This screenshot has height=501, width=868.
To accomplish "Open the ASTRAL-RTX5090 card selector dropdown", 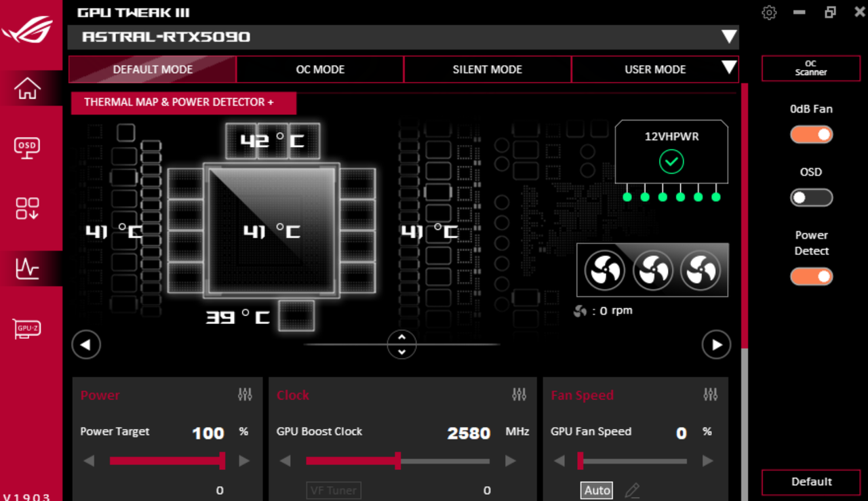I will point(729,38).
